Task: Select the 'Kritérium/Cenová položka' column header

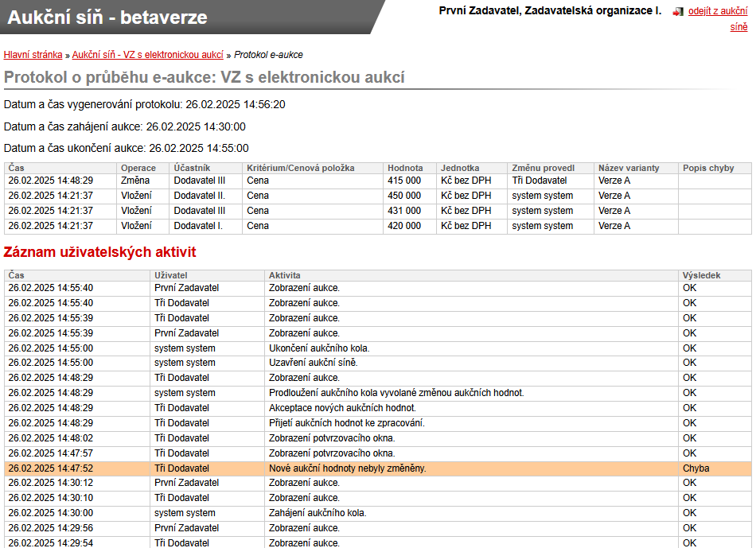Action: tap(300, 168)
